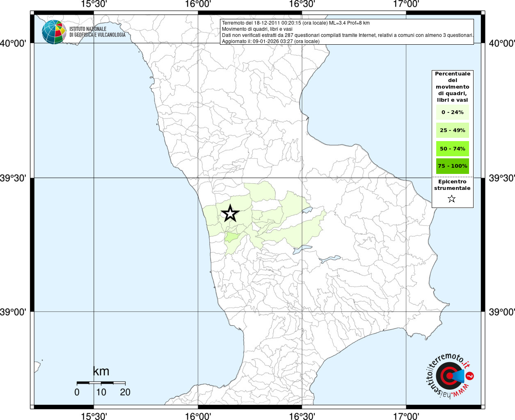Click the legend title 'Percentuale del movimento'
This screenshot has width=515, height=420.
[452, 87]
